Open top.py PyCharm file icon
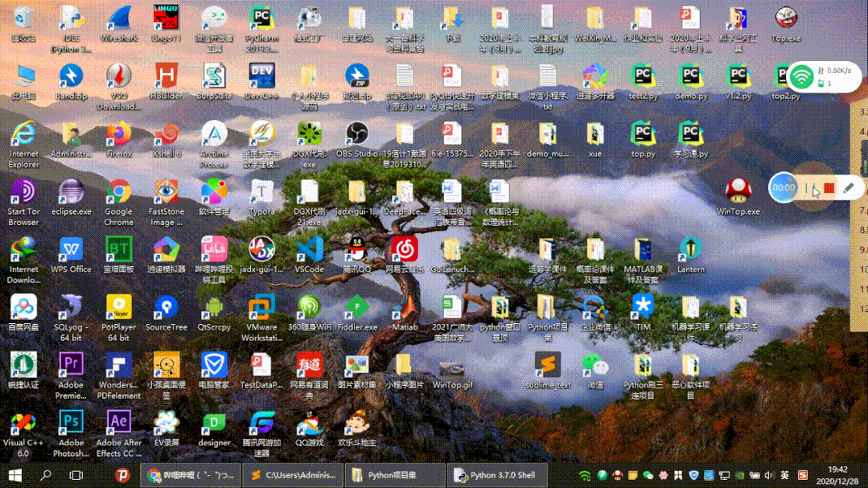 [643, 140]
